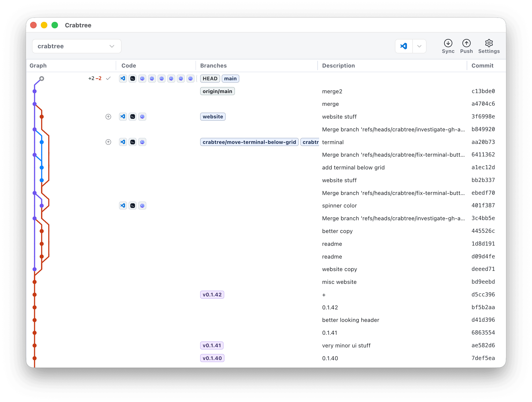Push the move-terminal-below-grid branch via arrow icon

point(108,142)
